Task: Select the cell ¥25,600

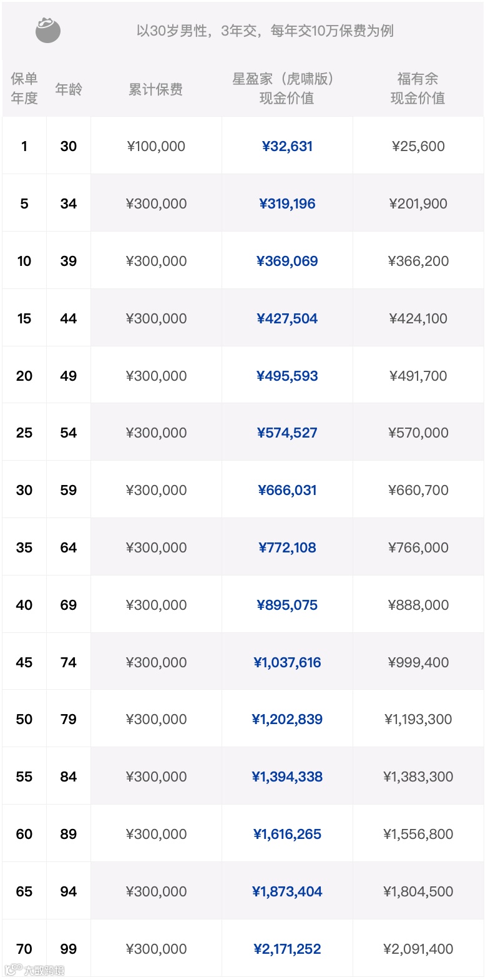Action: tap(418, 146)
